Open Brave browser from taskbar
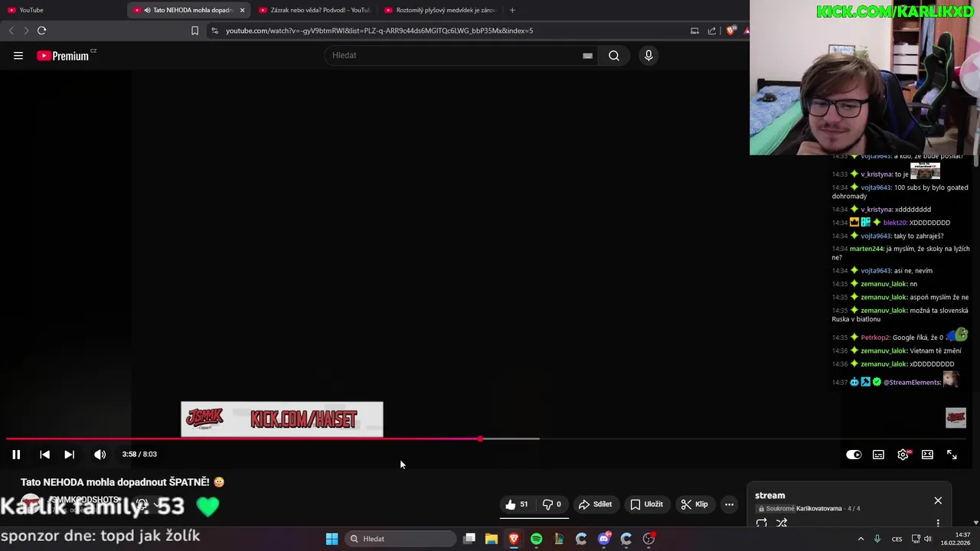The width and height of the screenshot is (980, 551). (x=514, y=539)
